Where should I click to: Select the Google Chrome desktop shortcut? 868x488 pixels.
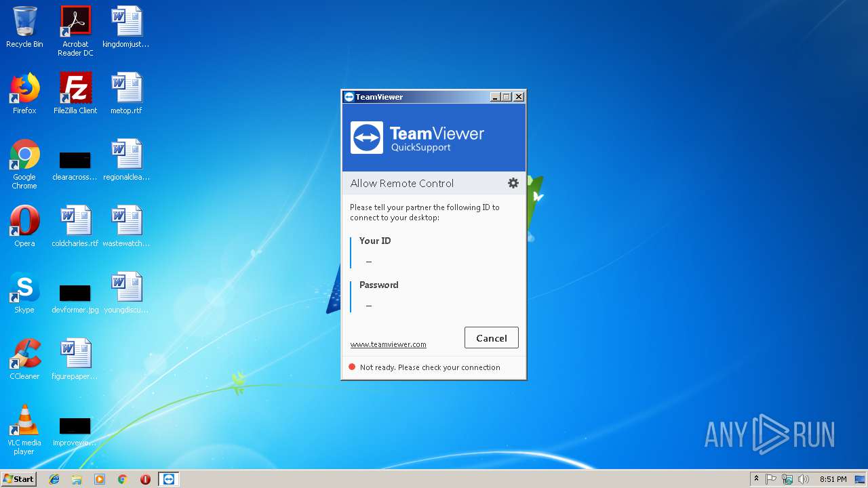click(24, 164)
